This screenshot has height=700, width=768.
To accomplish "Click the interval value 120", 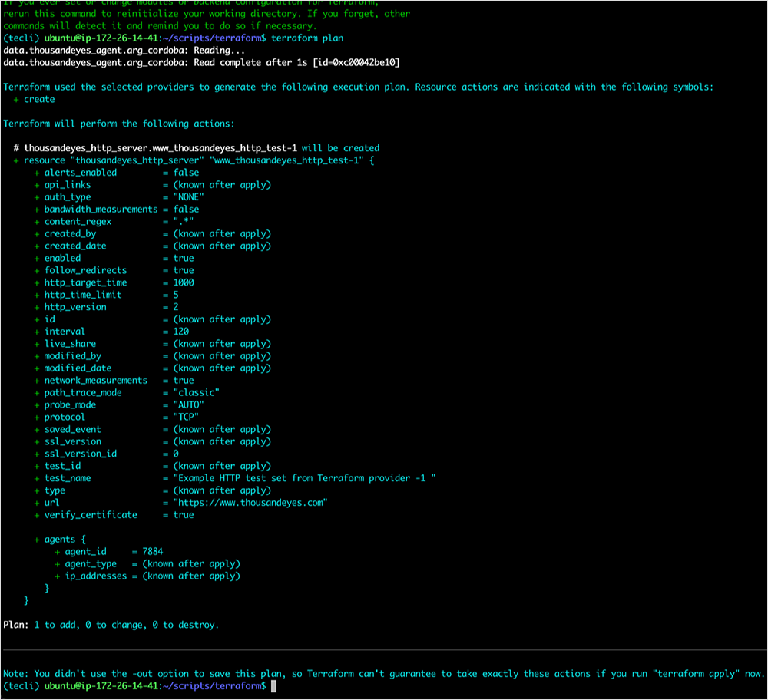I will pos(181,332).
